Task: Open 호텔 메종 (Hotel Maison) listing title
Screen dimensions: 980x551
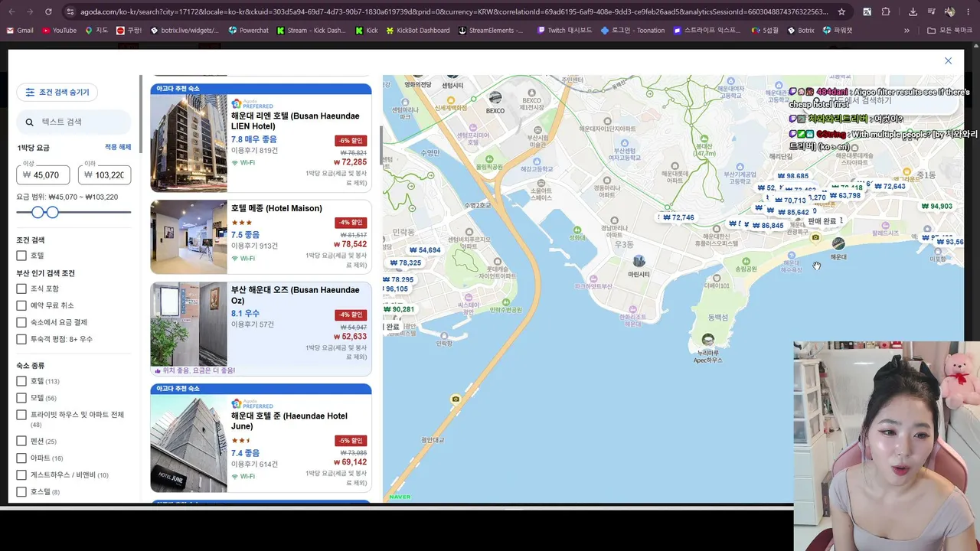Action: click(276, 208)
